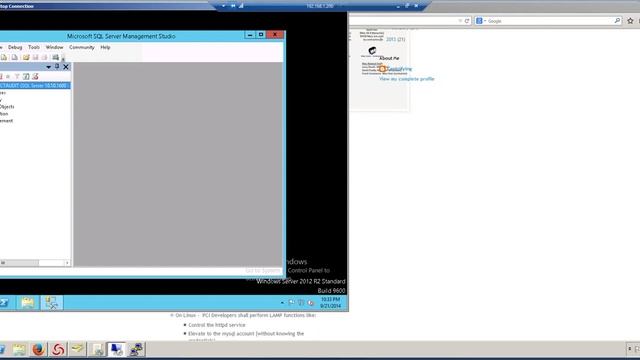Select the Objects tree node
Image resolution: width=640 pixels, height=360 pixels.
[7, 107]
